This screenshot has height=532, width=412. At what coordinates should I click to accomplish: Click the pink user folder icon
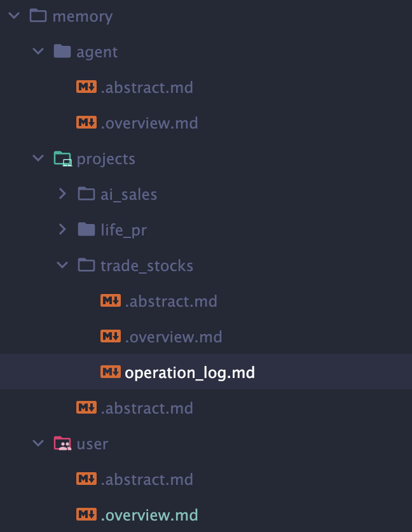tap(63, 444)
